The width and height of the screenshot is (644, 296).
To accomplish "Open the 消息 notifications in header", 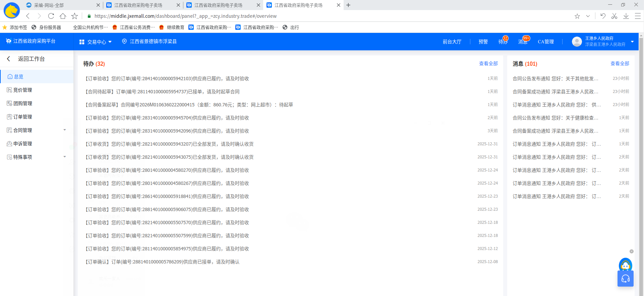I will click(x=523, y=42).
